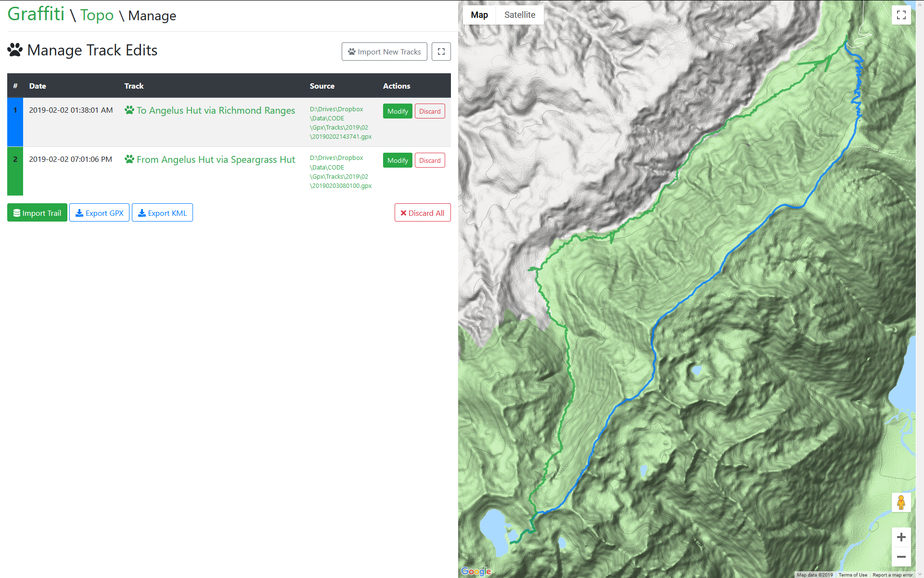
Task: Open Topo breadcrumb link
Action: pos(97,15)
